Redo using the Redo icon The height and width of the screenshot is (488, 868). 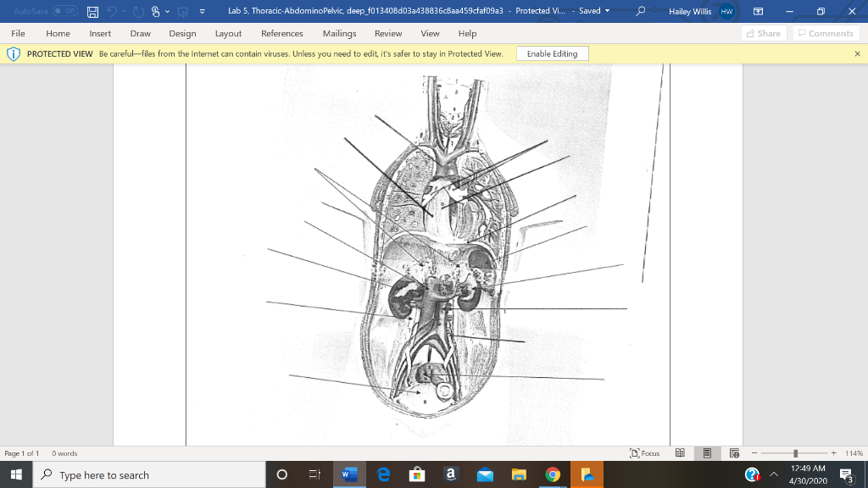(x=136, y=11)
